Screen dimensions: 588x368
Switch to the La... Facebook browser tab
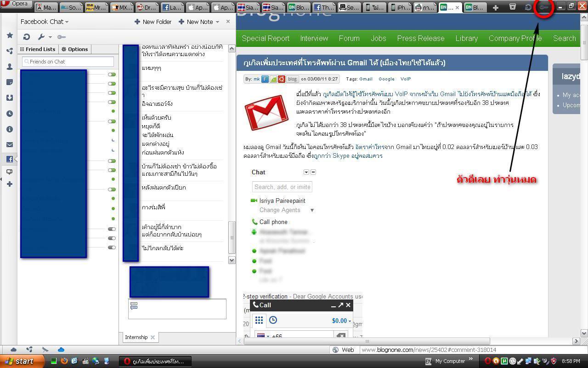click(x=172, y=7)
